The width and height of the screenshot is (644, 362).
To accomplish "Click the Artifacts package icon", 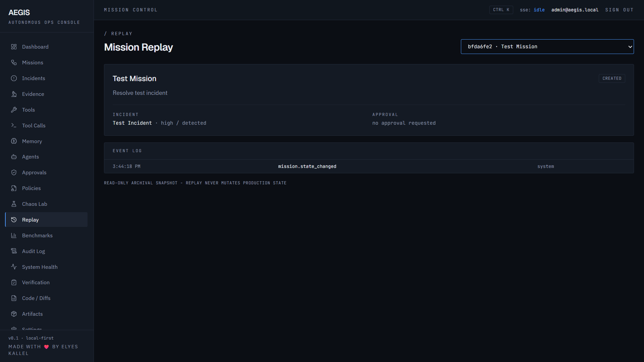I will 14,314.
